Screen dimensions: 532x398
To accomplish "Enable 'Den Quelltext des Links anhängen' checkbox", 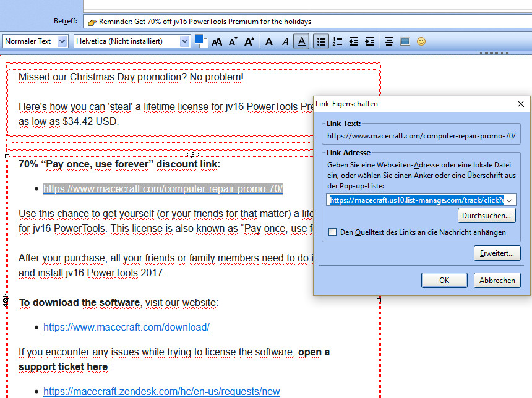I will (x=333, y=232).
